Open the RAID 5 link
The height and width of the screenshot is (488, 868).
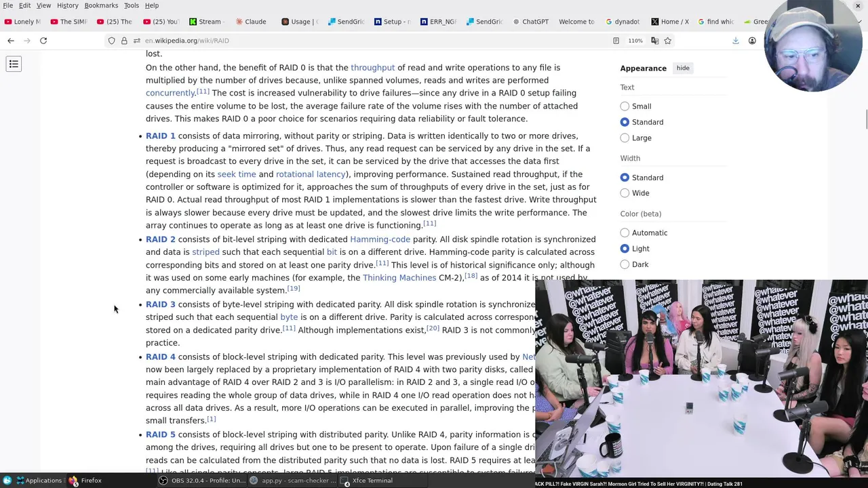pyautogui.click(x=161, y=434)
